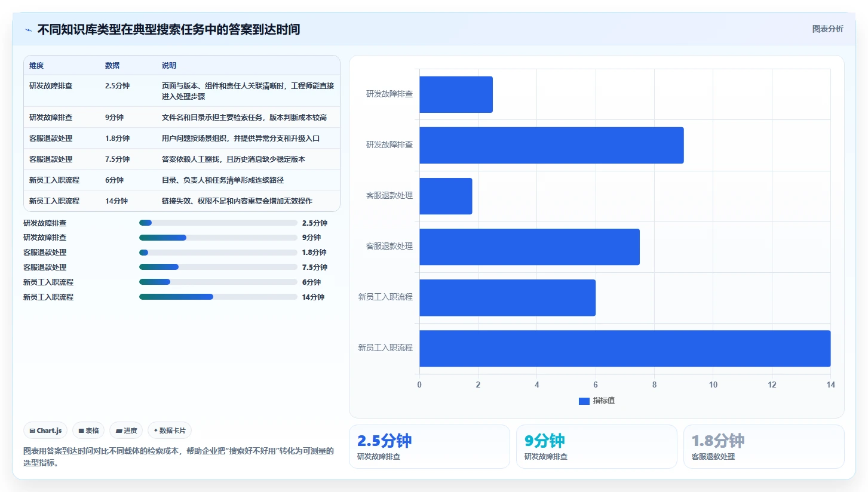Click the 9分钟 cell in the table
The image size is (868, 492).
tap(114, 117)
